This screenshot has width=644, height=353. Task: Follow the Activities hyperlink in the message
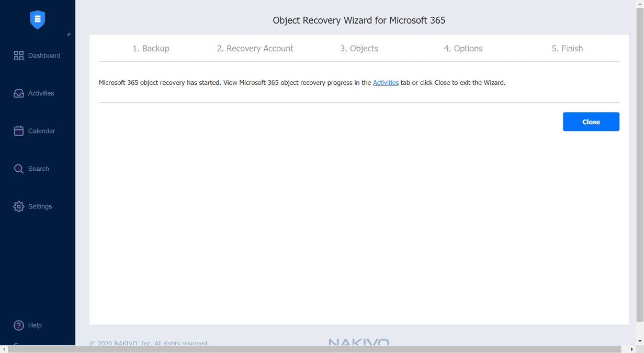[386, 82]
